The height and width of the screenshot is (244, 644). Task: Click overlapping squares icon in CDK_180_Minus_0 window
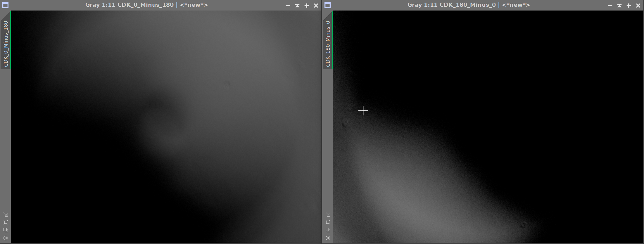(328, 230)
